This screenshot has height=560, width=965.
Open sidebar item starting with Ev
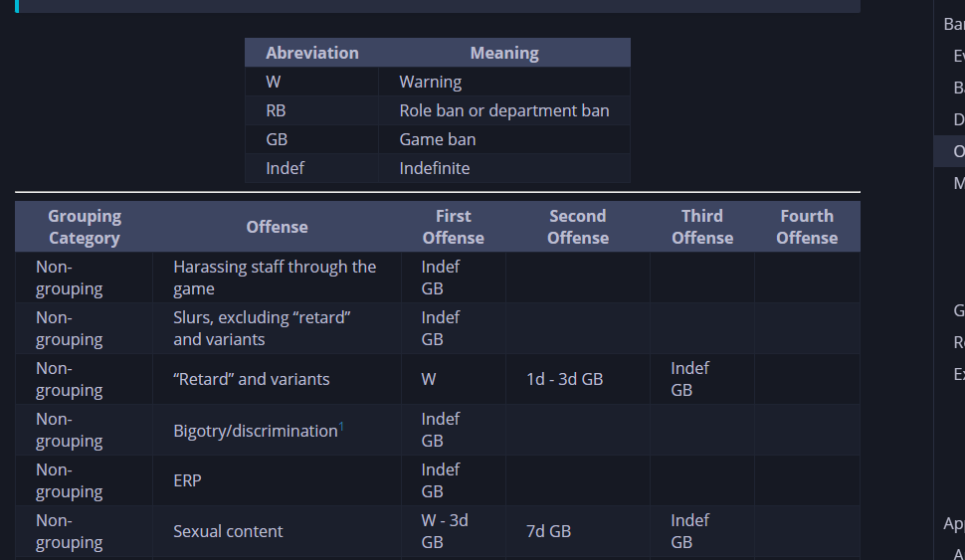click(x=958, y=56)
